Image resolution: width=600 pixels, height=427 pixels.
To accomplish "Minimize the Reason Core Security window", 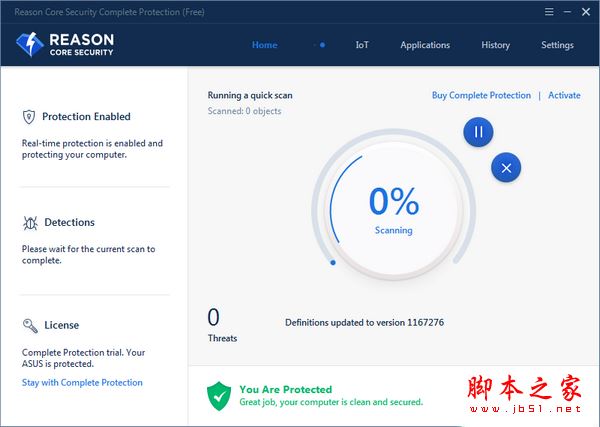I will [x=567, y=12].
